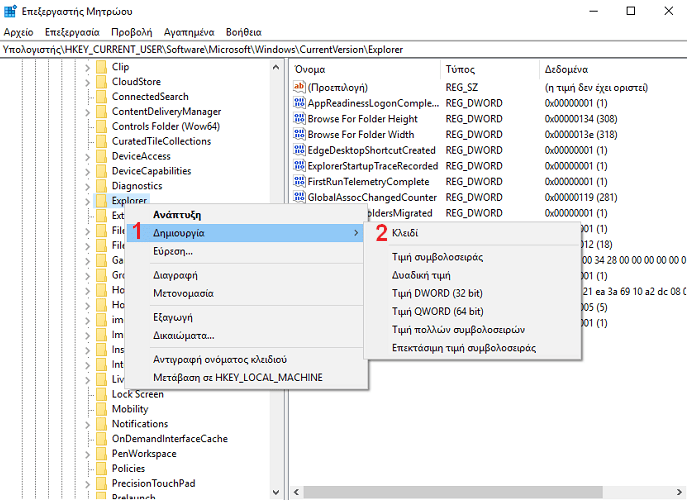Select Τιμή συμβολοσειράς in submenu

point(473,257)
